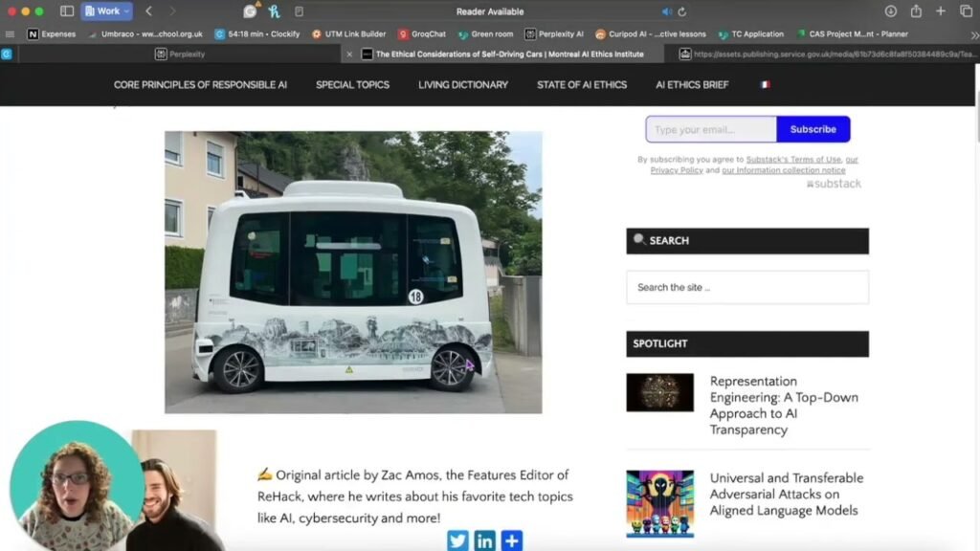Click the back navigation chevron
The height and width of the screenshot is (551, 980).
coord(149,10)
